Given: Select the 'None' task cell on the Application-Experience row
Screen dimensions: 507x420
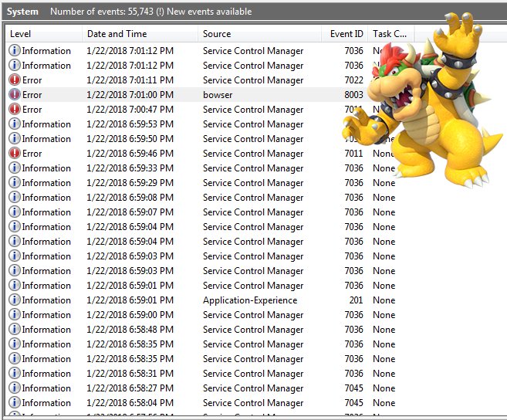Looking at the screenshot, I should tap(384, 300).
